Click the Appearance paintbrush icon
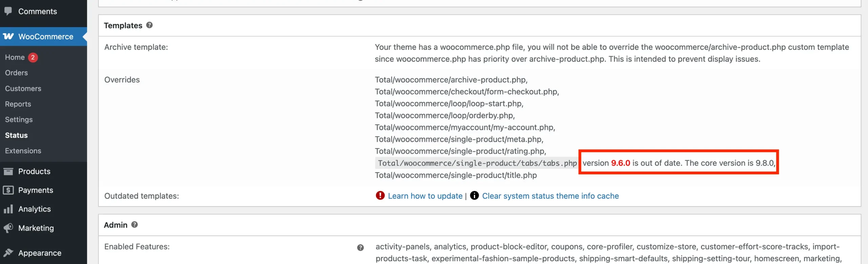 8,253
